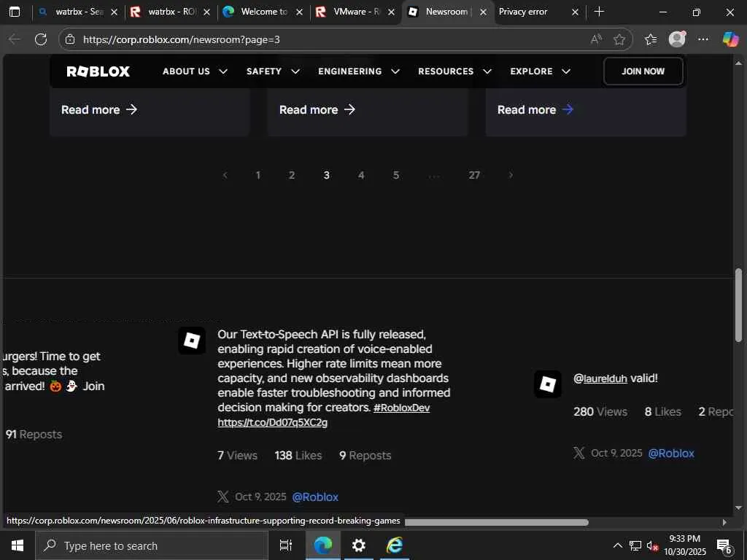Close the Privacy error tab

coord(575,12)
